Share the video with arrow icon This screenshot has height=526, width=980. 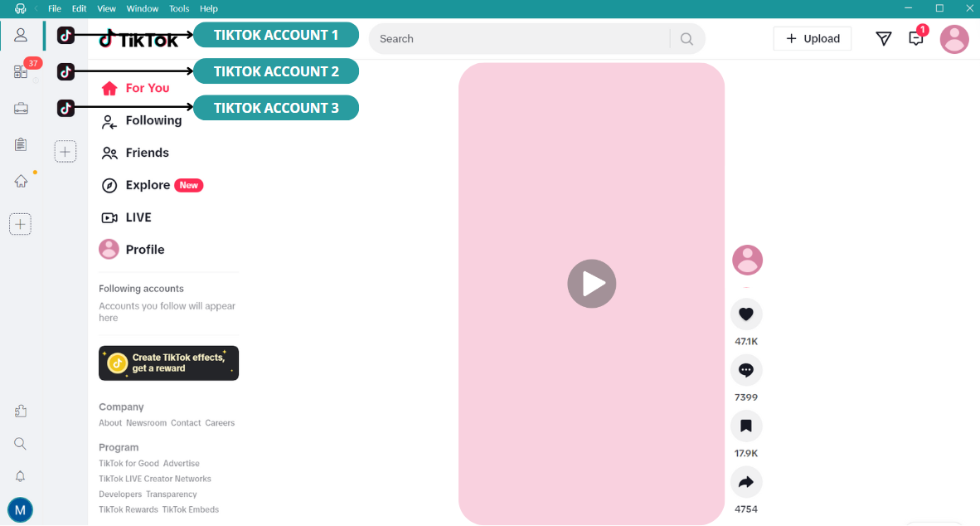click(746, 482)
